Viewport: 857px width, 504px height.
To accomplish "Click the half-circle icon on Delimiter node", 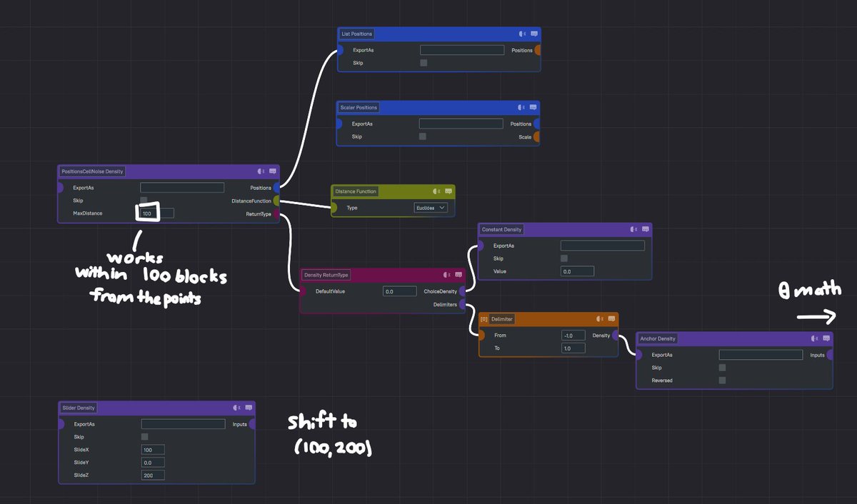I will 601,318.
